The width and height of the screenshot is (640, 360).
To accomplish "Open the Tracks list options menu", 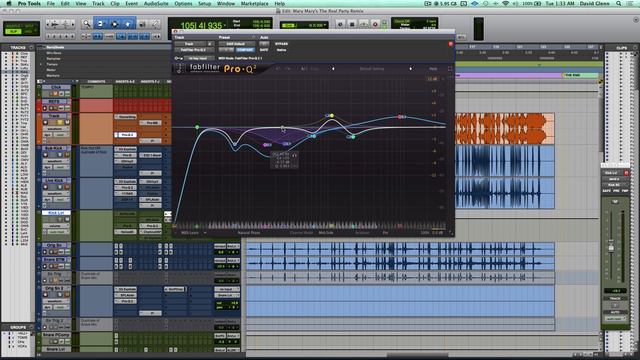I will [31, 48].
